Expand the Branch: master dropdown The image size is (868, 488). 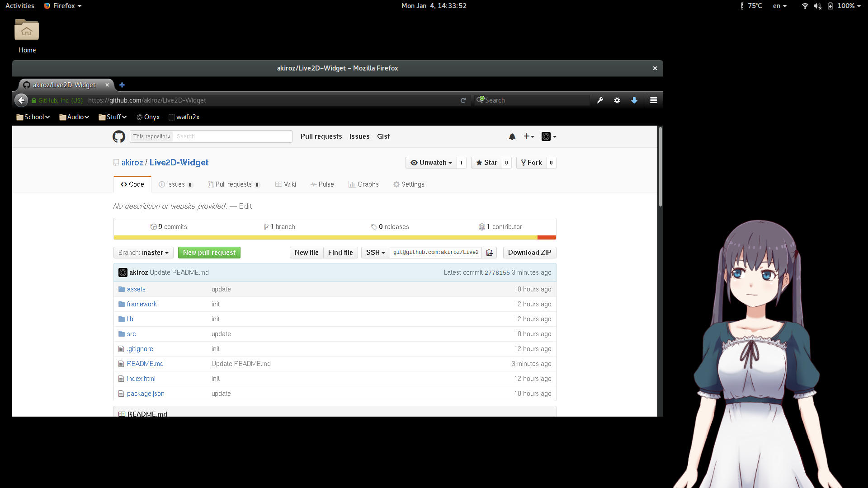[x=143, y=253]
